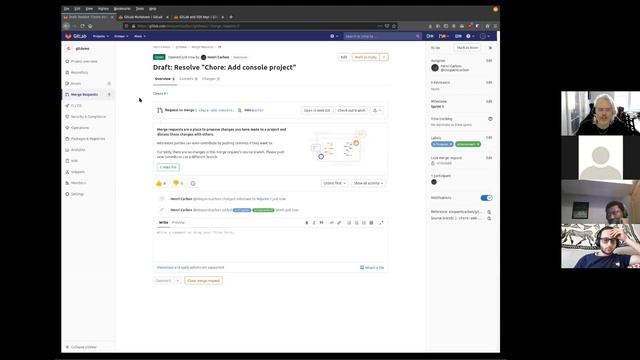This screenshot has height=360, width=640.
Task: Open the add reaction emoji picker
Action: point(193,183)
